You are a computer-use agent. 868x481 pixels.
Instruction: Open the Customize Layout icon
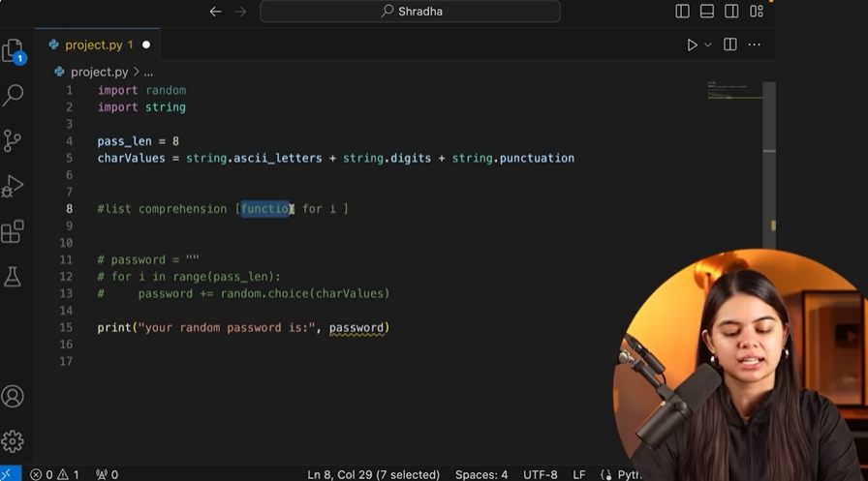pyautogui.click(x=757, y=11)
